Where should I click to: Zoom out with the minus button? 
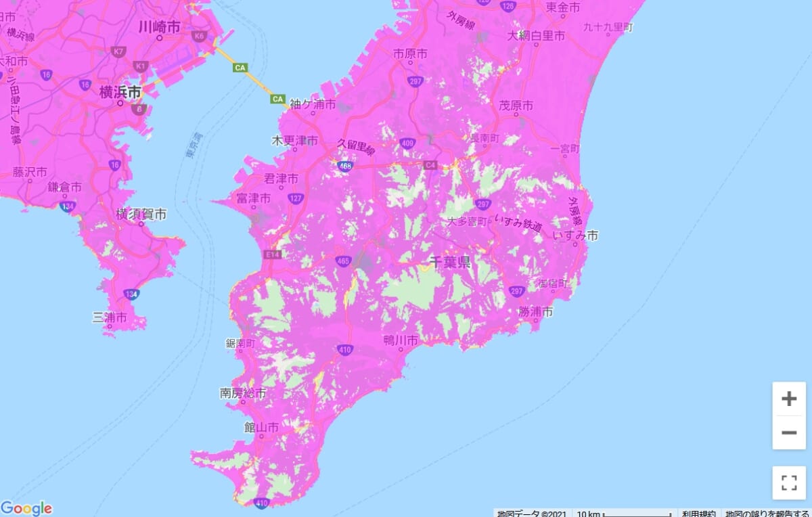click(x=789, y=432)
